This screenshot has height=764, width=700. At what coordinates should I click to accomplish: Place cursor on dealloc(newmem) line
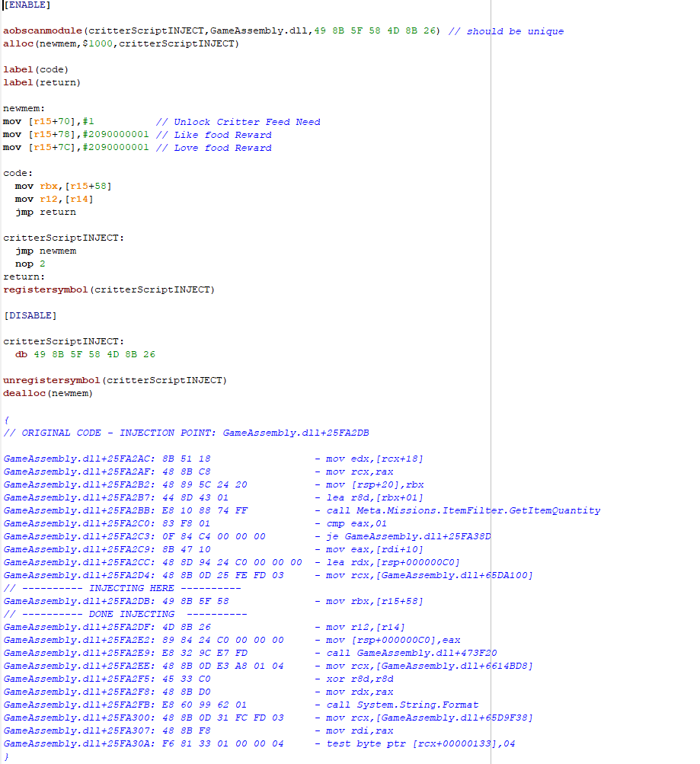(x=47, y=393)
